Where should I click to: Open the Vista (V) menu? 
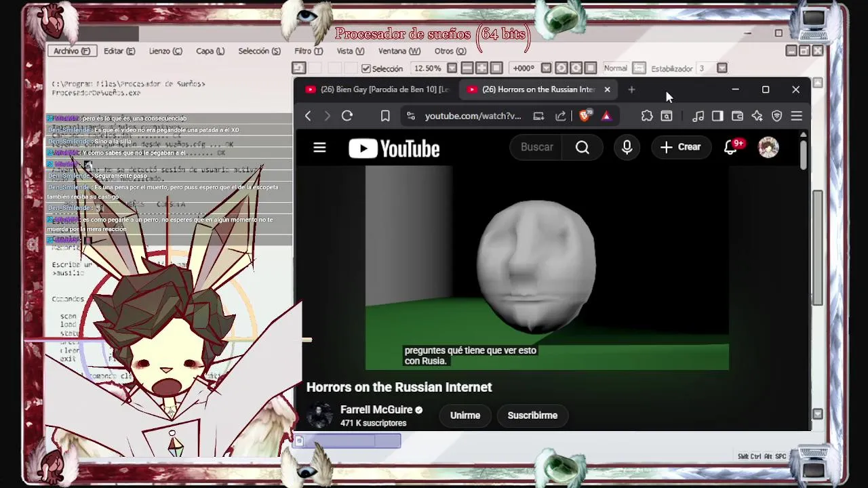pyautogui.click(x=351, y=51)
